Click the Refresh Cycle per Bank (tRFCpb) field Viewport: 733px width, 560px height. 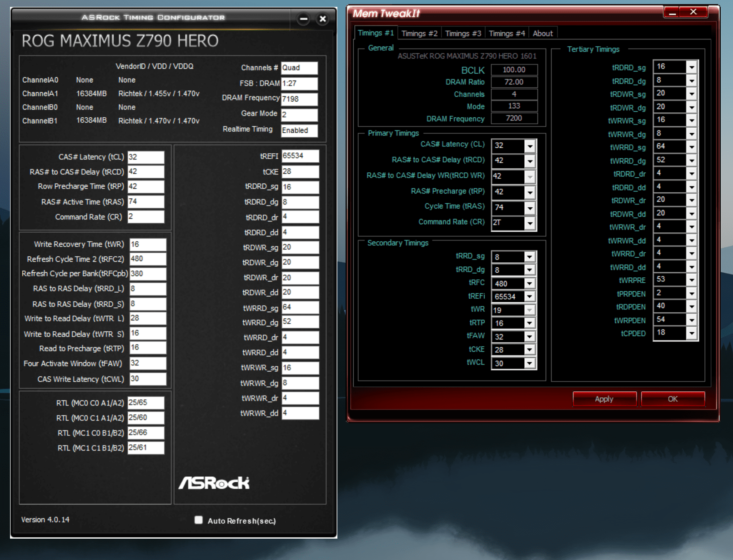point(148,274)
